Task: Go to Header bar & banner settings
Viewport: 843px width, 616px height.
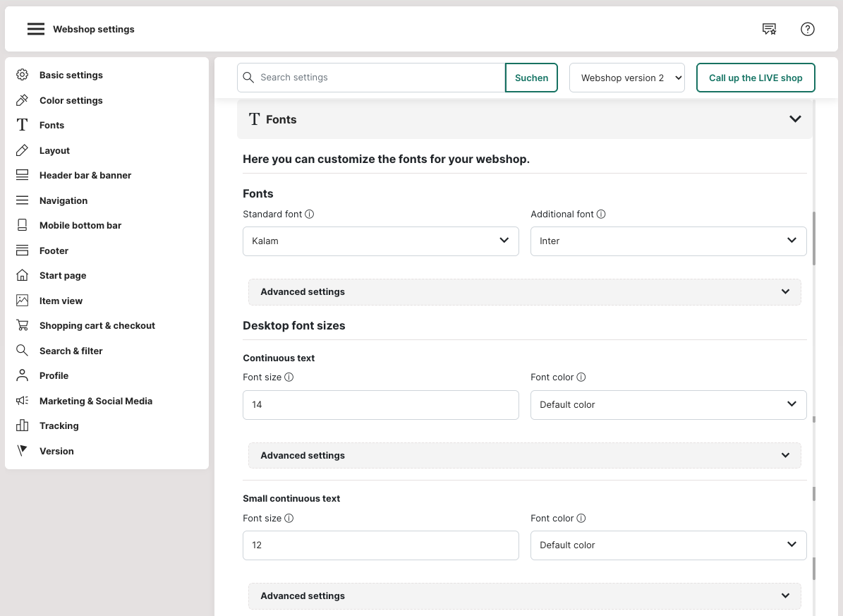Action: (x=85, y=175)
